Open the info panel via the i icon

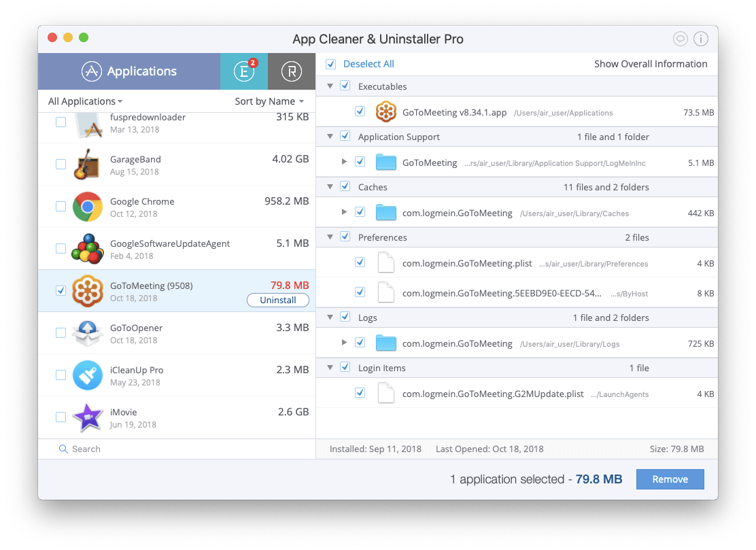pos(701,39)
